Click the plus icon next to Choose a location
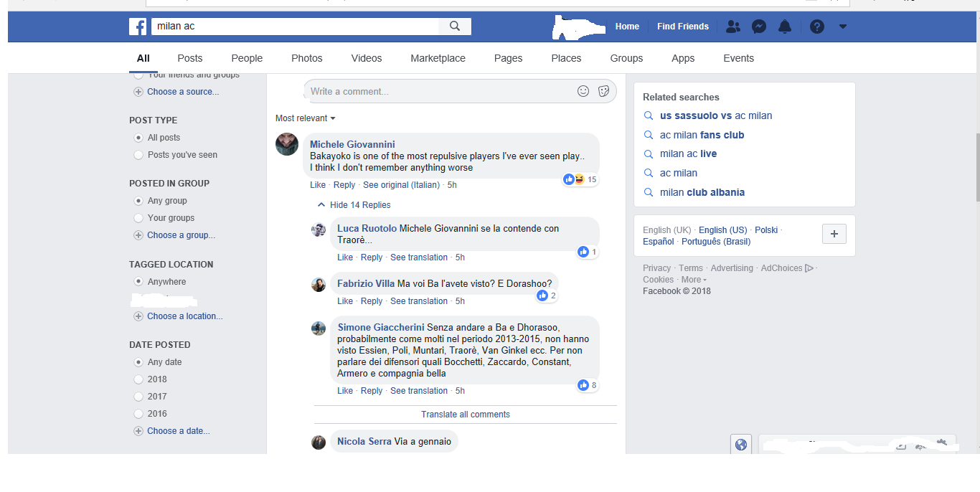The width and height of the screenshot is (980, 492). click(x=138, y=316)
